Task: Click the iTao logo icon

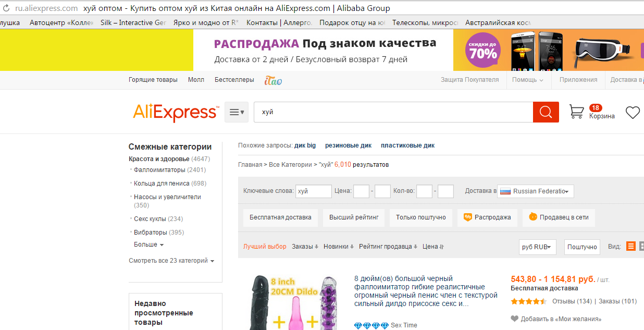Action: click(273, 80)
